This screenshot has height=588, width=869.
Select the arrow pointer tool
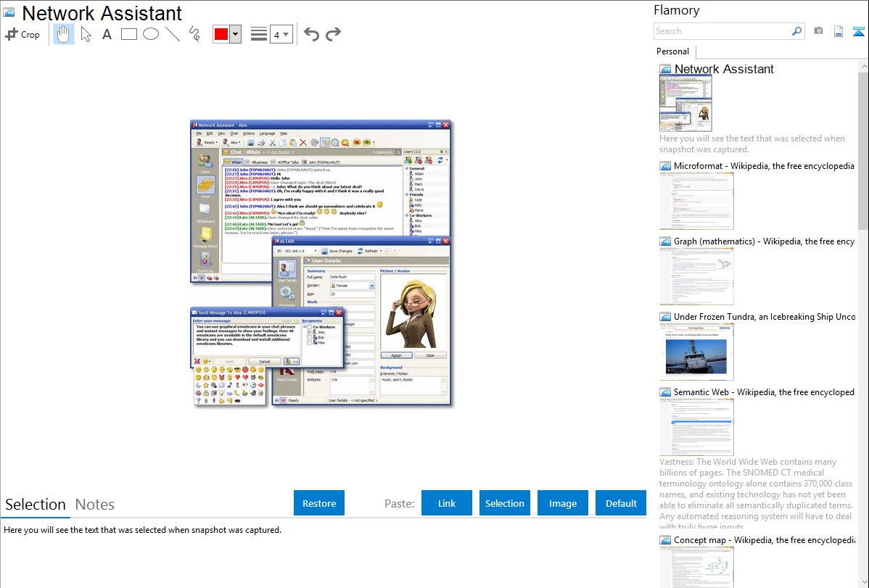86,34
